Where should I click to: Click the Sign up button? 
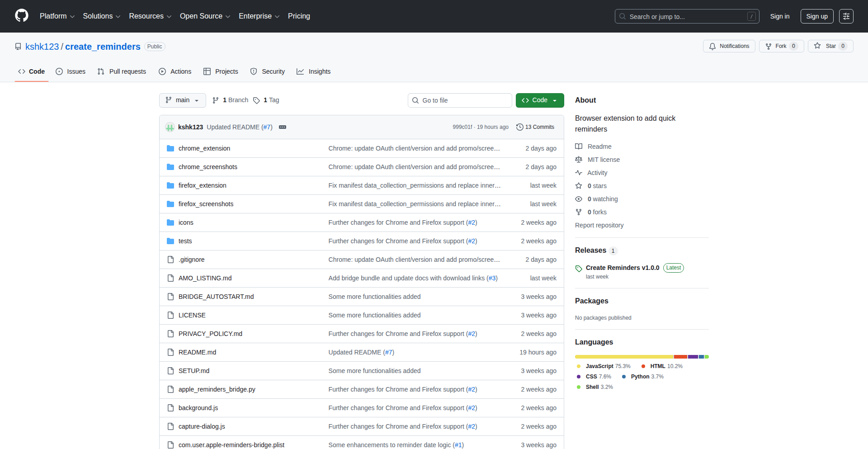pos(816,16)
